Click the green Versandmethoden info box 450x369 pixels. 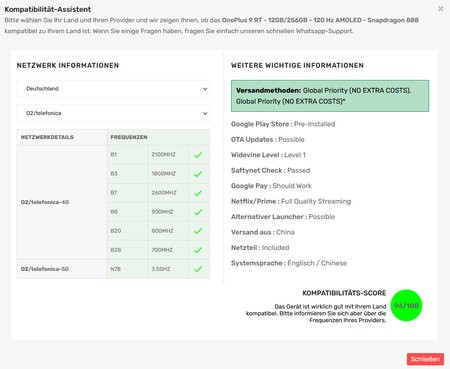point(330,96)
